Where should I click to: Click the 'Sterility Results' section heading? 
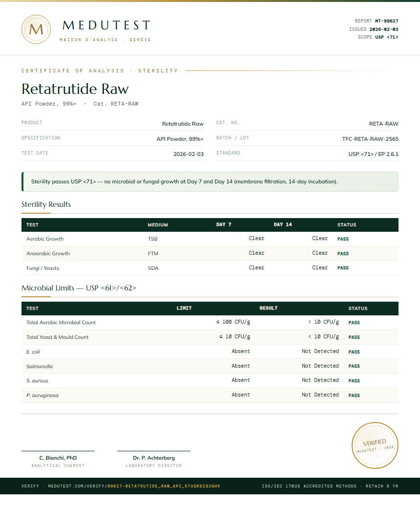[46, 204]
